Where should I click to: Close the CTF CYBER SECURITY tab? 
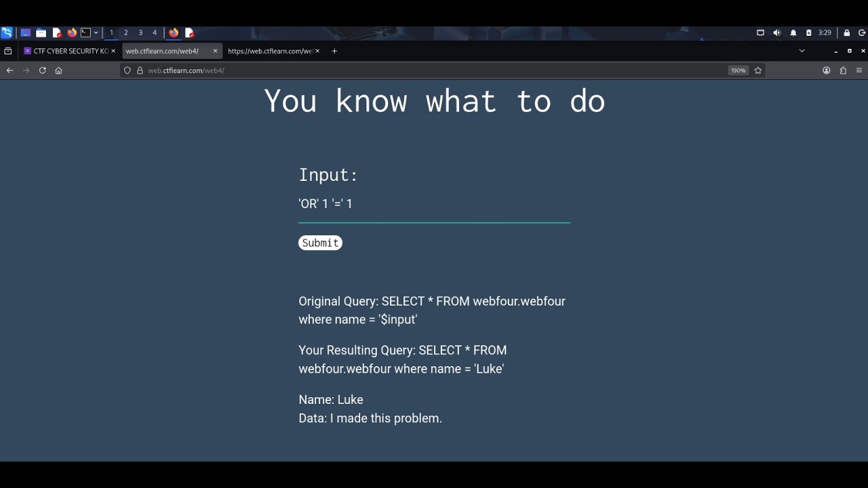pos(113,51)
